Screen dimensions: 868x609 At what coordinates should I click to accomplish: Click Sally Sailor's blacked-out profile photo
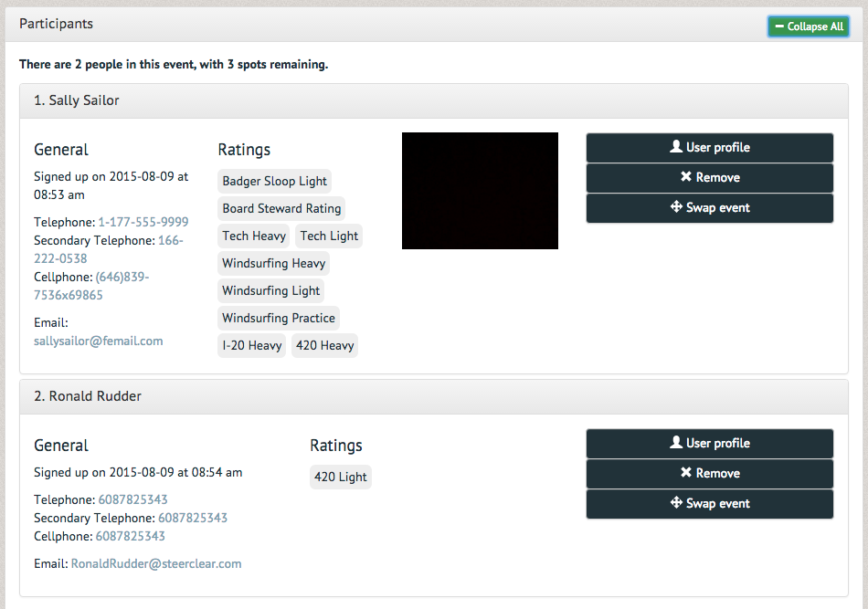coord(480,191)
